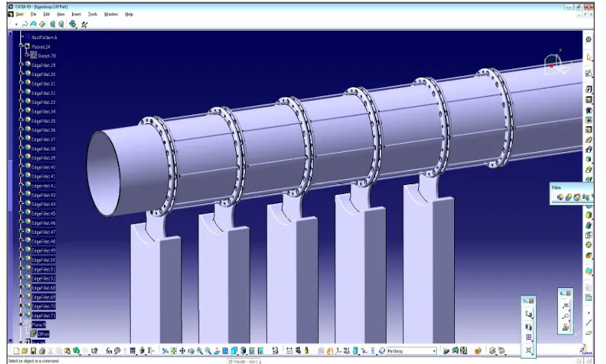This screenshot has width=606, height=364.
Task: Click the second fillet icon in Fillets toolbar
Action: (x=568, y=198)
